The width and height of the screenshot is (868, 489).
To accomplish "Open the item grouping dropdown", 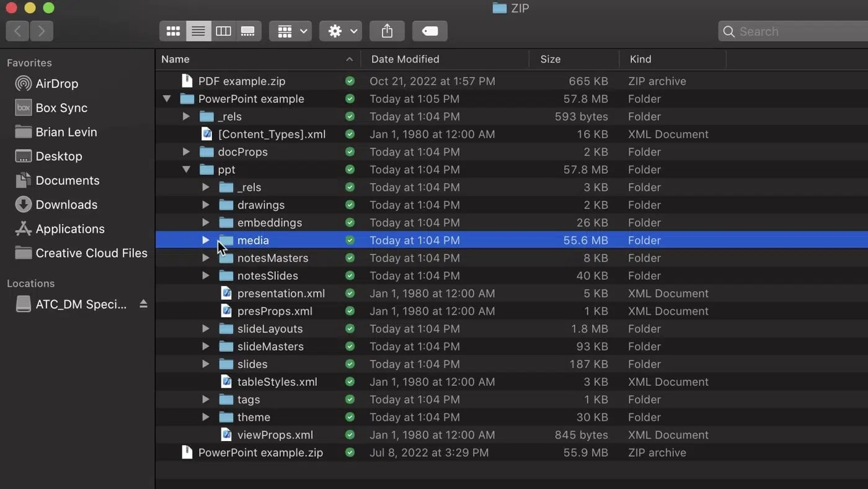I will click(290, 31).
